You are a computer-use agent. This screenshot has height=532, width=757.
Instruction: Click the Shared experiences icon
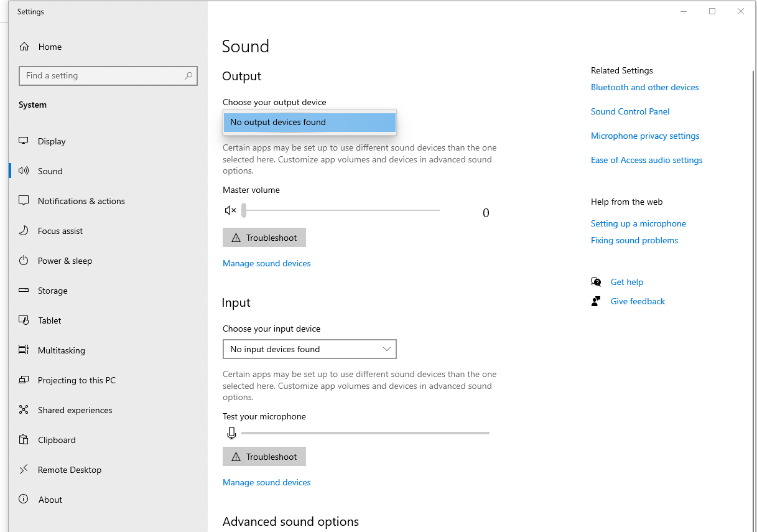click(x=24, y=410)
